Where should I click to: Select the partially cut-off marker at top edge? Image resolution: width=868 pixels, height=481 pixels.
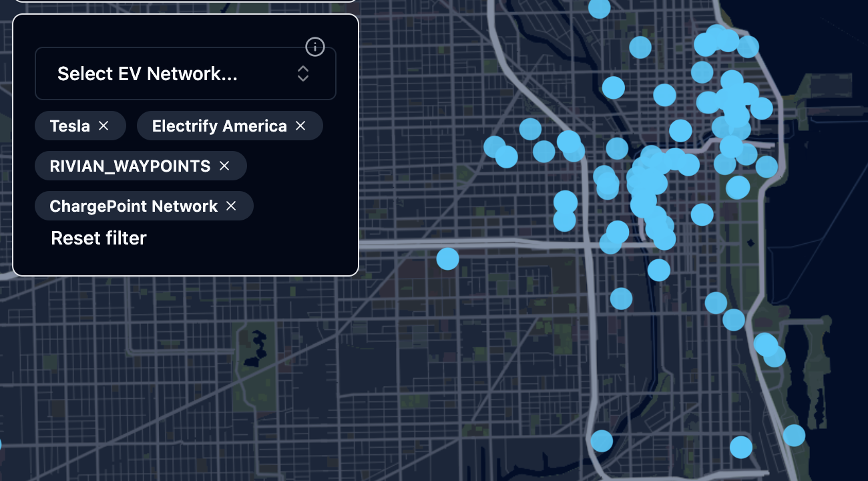[599, 7]
